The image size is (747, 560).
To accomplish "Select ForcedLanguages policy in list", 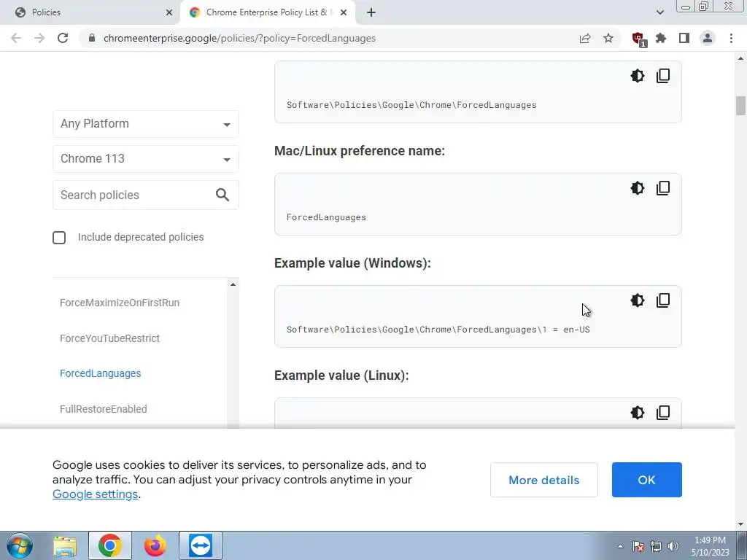I will (101, 374).
